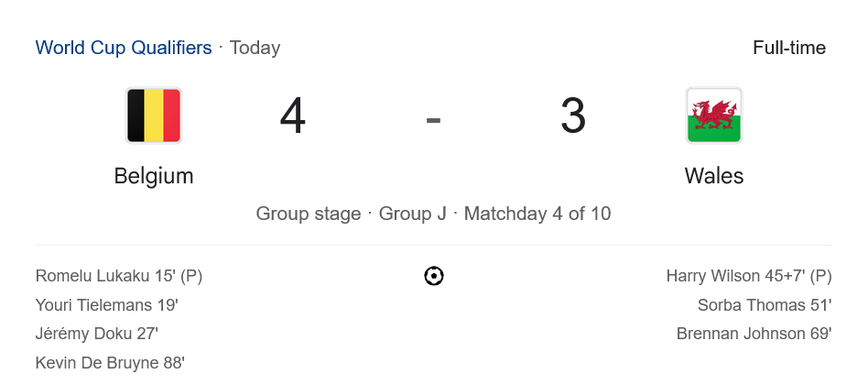Screen dimensions: 868x385
Task: Select the Wales team name
Action: pyautogui.click(x=713, y=176)
